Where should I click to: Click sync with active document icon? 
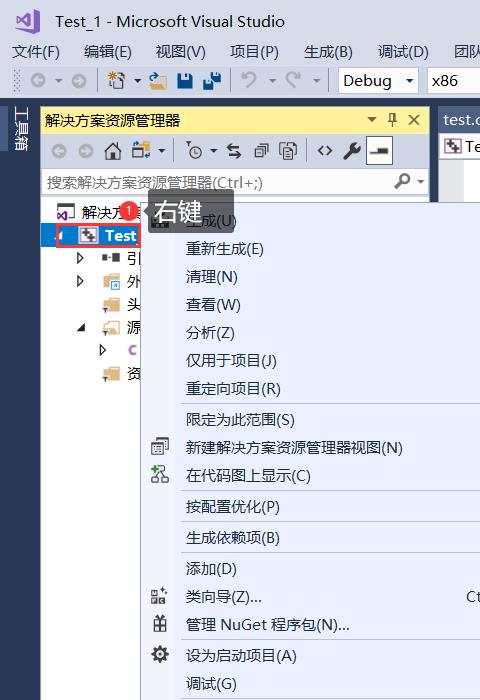pyautogui.click(x=234, y=151)
